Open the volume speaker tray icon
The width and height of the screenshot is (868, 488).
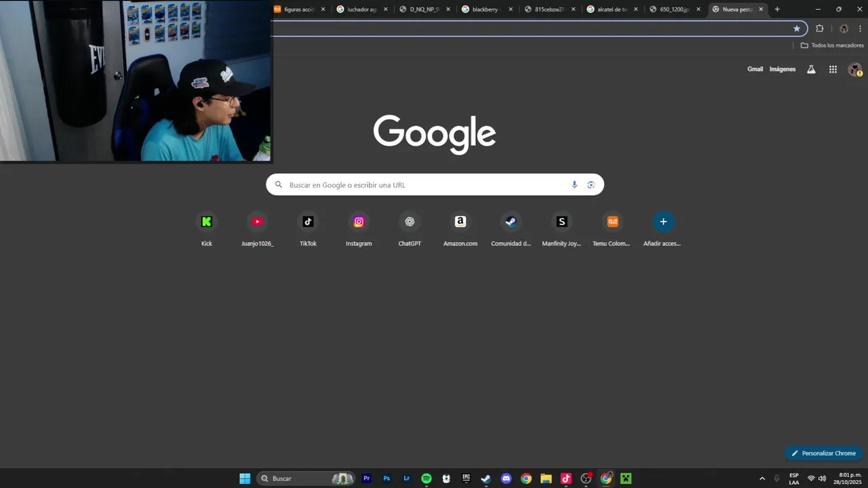(822, 479)
